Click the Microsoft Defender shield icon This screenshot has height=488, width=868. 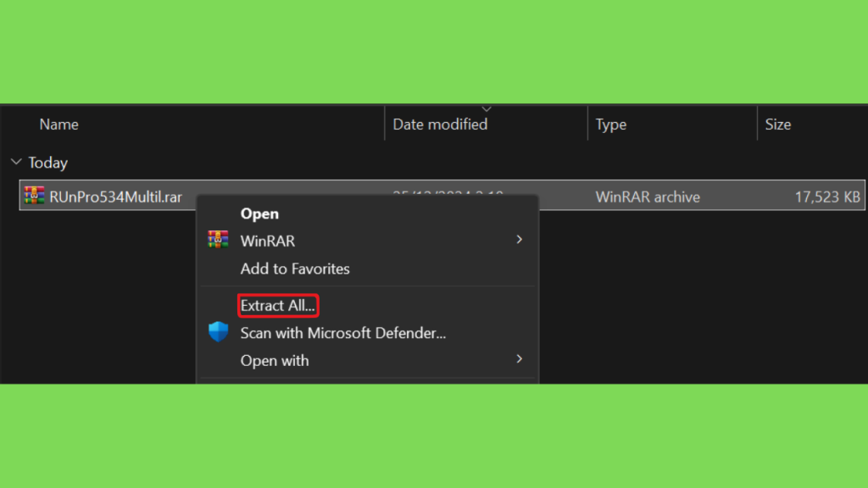pos(218,332)
